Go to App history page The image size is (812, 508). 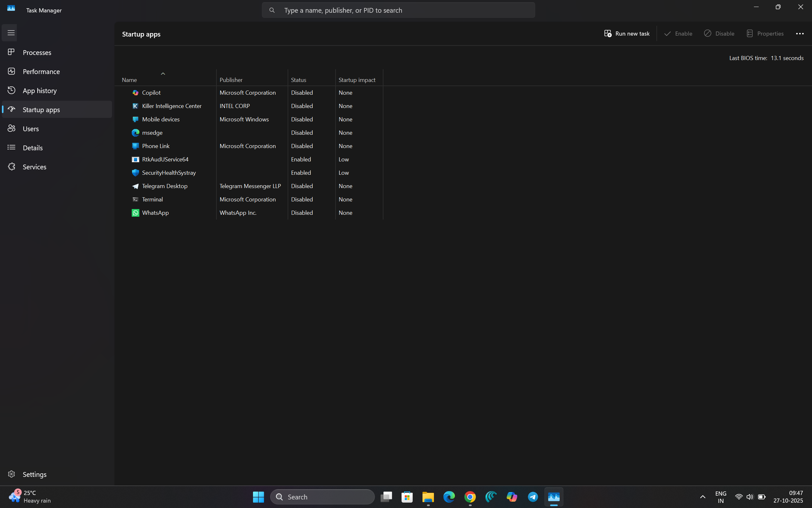[x=40, y=90]
